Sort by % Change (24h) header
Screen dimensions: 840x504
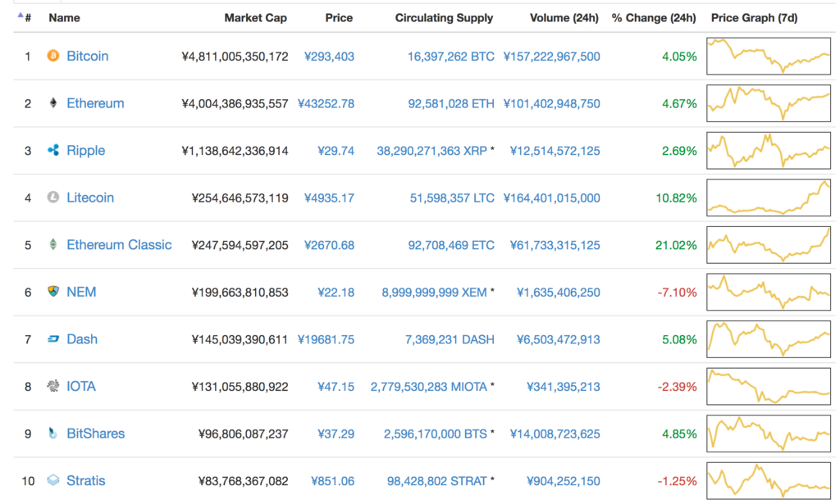click(x=654, y=18)
